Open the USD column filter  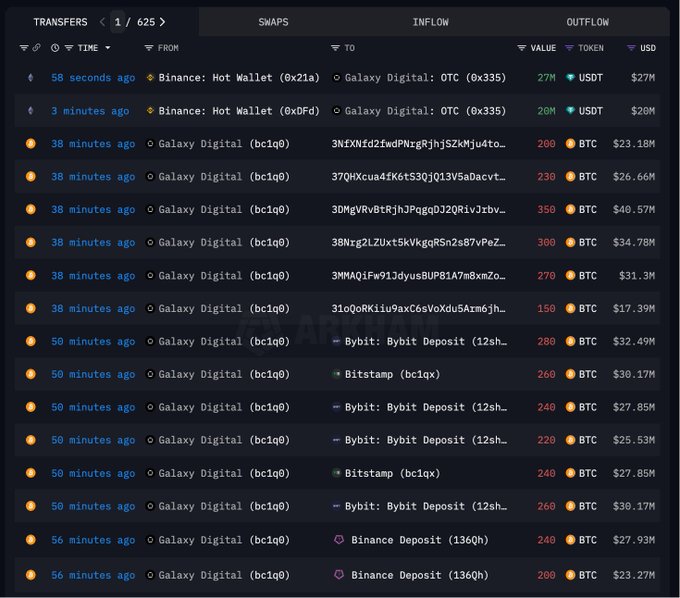coord(631,48)
